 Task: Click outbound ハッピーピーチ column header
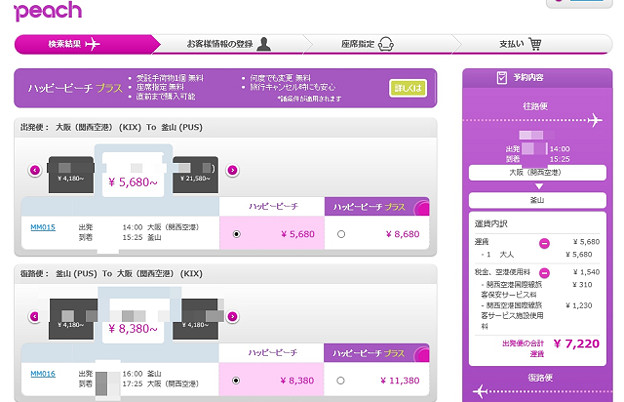pos(272,207)
